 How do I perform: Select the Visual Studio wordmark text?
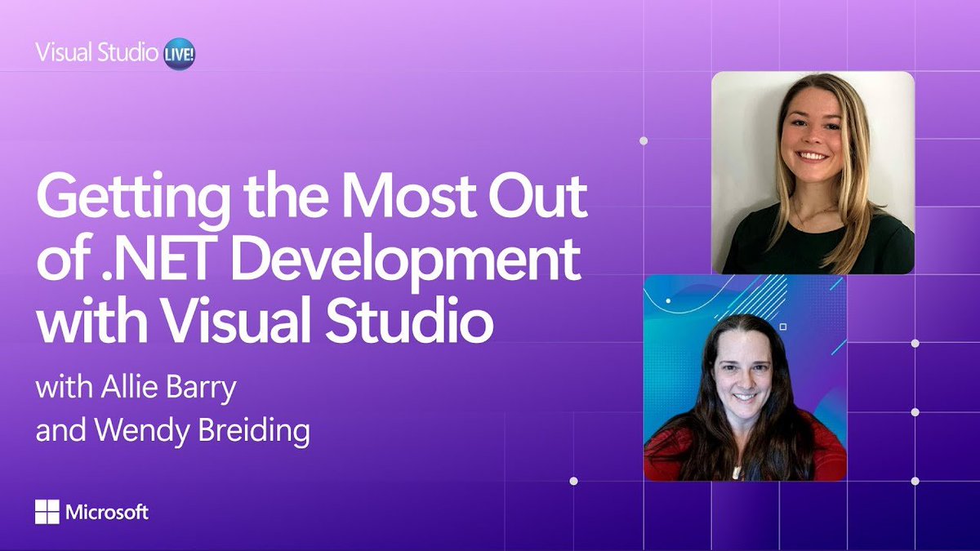coord(96,49)
